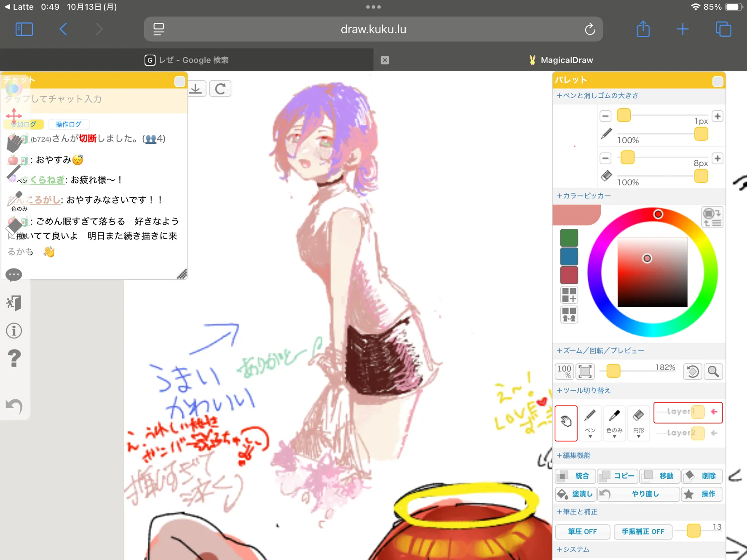Screen dimensions: 747x560
Task: Decrease pen size with minus button
Action: coord(605,116)
